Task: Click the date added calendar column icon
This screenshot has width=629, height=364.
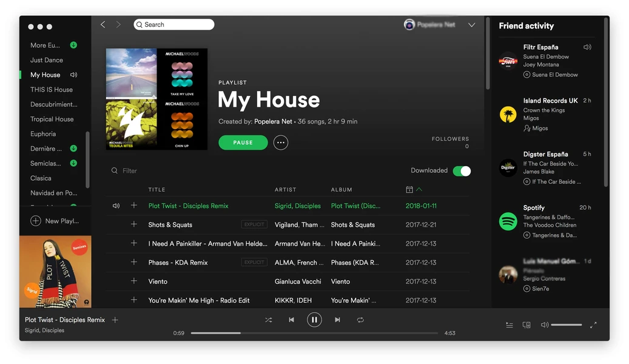Action: pyautogui.click(x=409, y=189)
